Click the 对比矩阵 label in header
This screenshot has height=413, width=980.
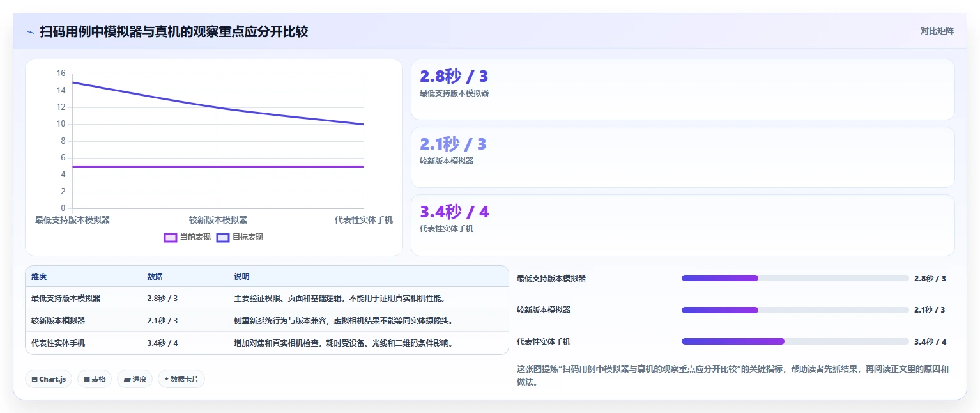tap(937, 31)
